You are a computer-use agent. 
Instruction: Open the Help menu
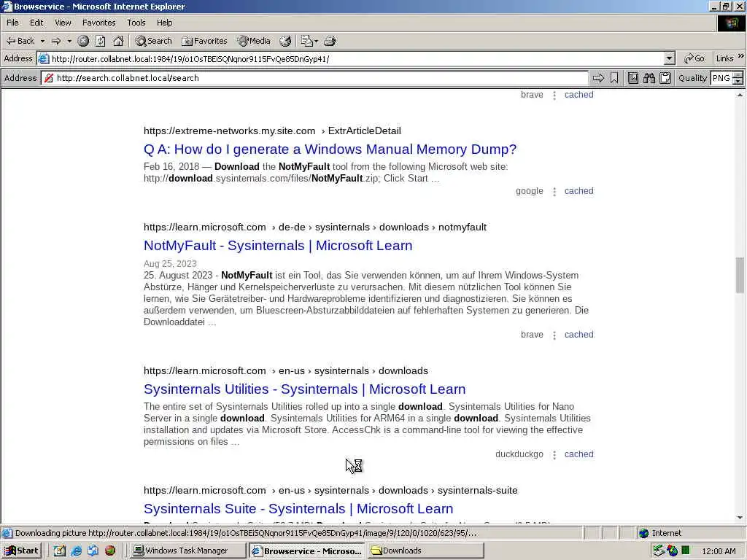[164, 23]
